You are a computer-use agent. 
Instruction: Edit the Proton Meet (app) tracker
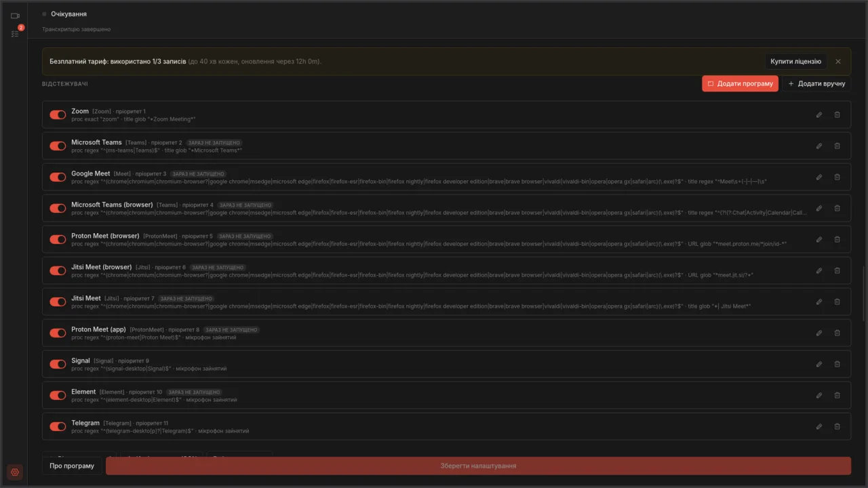819,333
